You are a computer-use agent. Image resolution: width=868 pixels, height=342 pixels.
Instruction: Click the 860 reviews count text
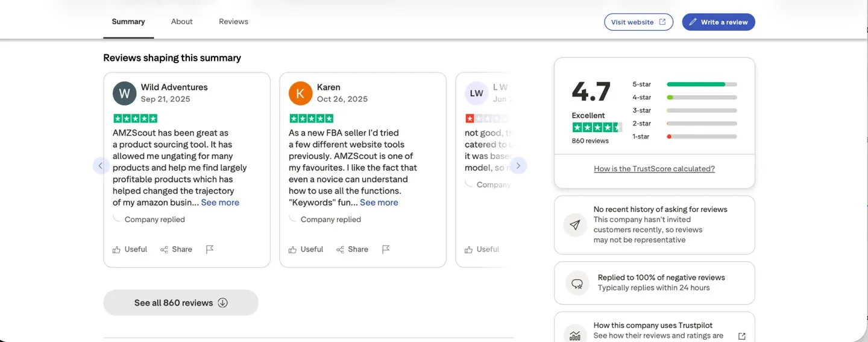click(590, 141)
